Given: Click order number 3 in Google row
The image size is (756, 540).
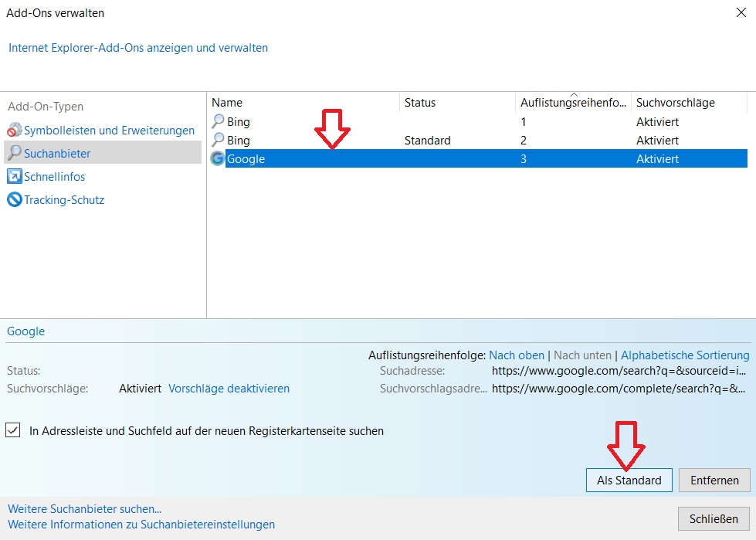Looking at the screenshot, I should pos(523,158).
